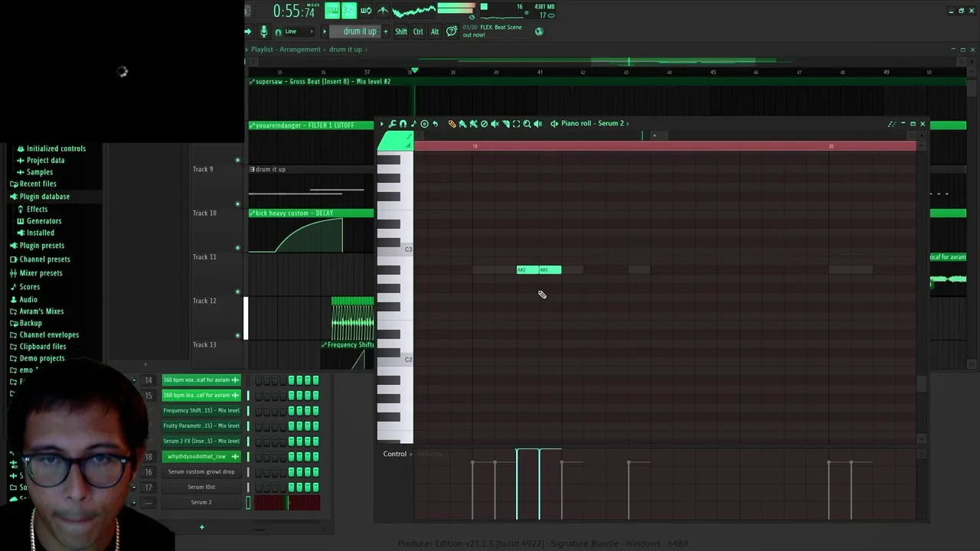Viewport: 980px width, 551px height.
Task: Open Avram's Mixes folder
Action: pos(41,311)
